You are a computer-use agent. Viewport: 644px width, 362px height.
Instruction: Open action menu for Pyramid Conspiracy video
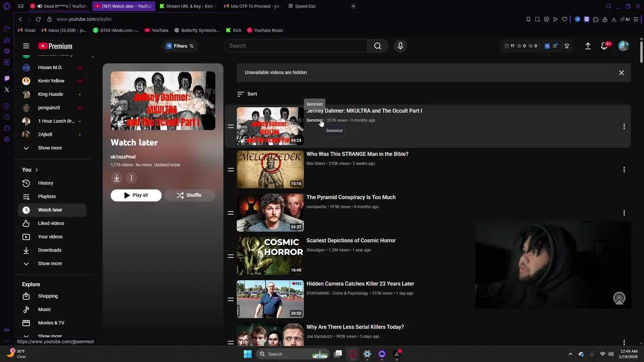(x=624, y=213)
